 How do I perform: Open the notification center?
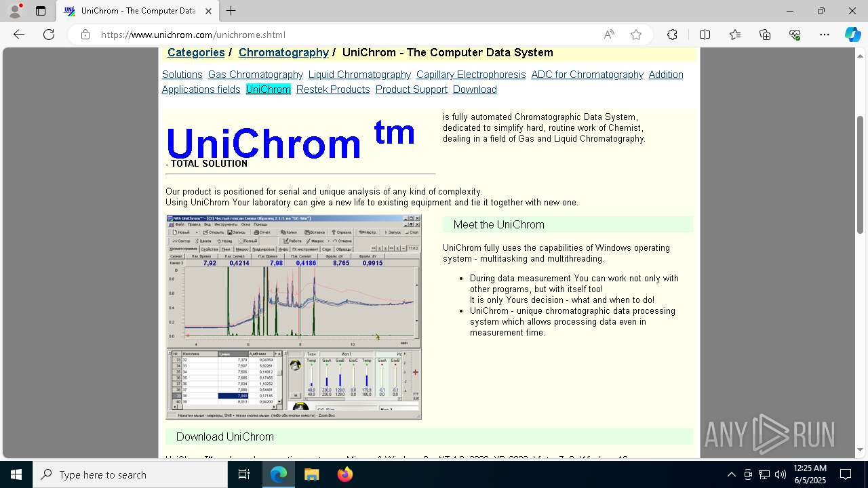pyautogui.click(x=846, y=474)
